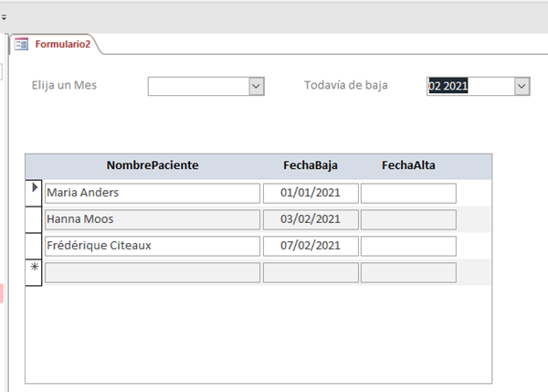The image size is (548, 392).
Task: Click the FechaBaja cell showing 07/02/2021
Action: click(x=311, y=246)
